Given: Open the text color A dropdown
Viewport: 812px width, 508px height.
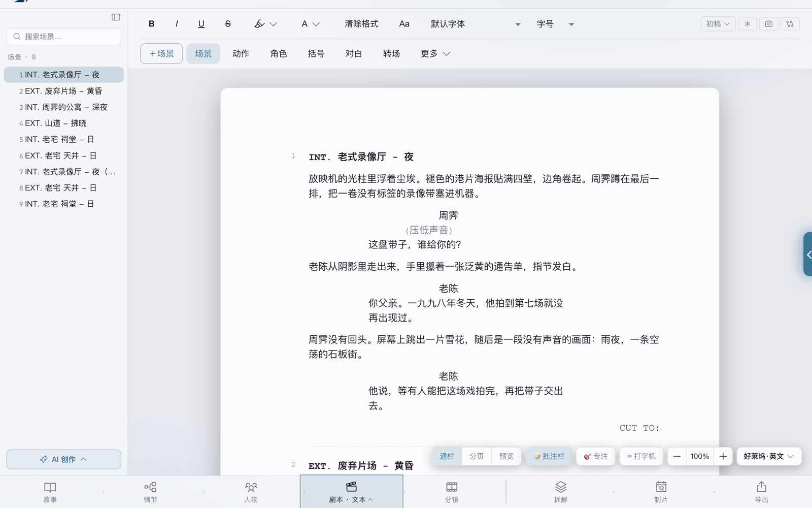Looking at the screenshot, I should (310, 24).
